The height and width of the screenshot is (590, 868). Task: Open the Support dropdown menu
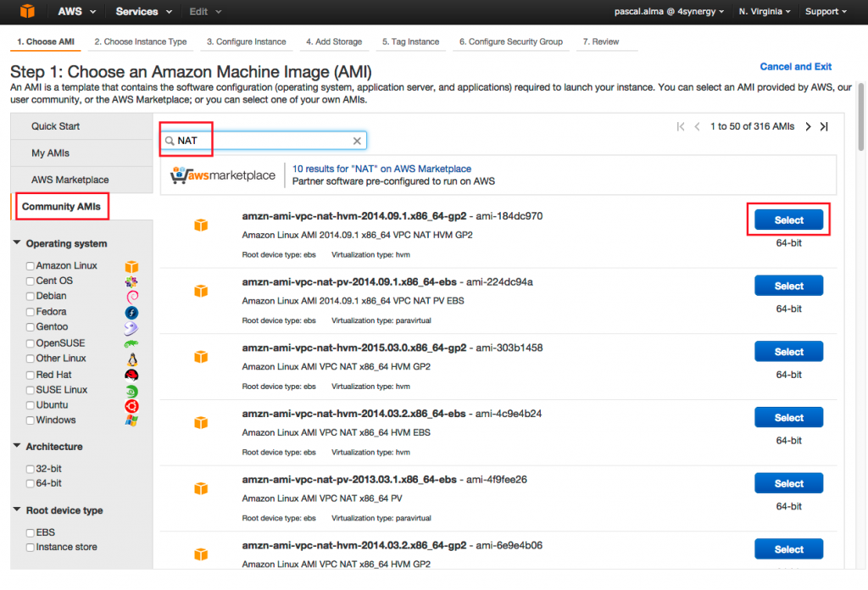click(x=826, y=11)
